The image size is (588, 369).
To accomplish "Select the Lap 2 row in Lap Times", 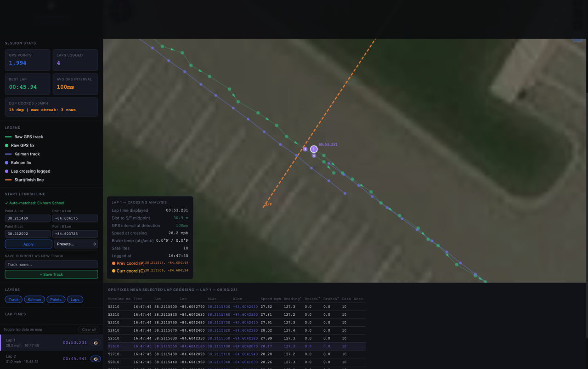I will (x=51, y=359).
